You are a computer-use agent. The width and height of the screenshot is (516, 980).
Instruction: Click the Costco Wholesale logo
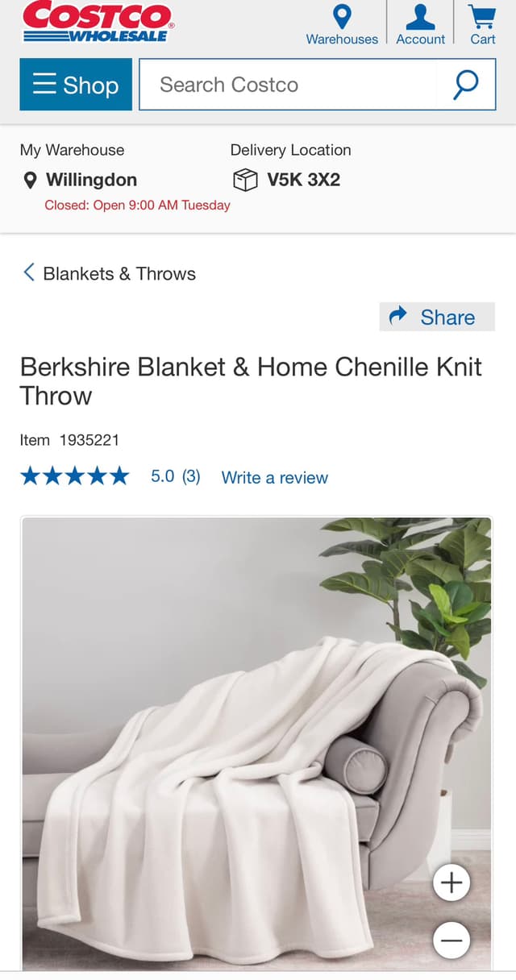98,22
